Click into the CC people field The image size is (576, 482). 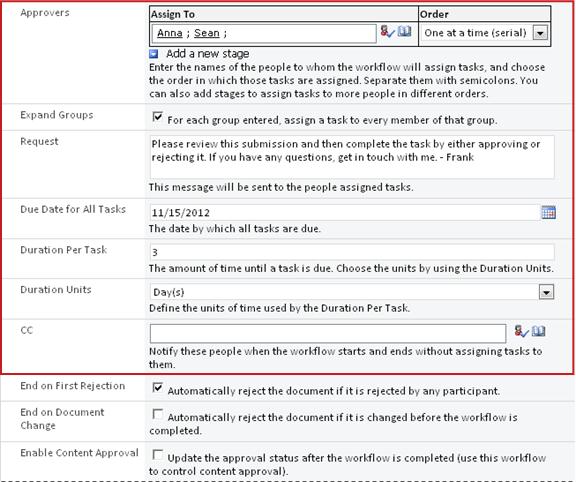(328, 334)
